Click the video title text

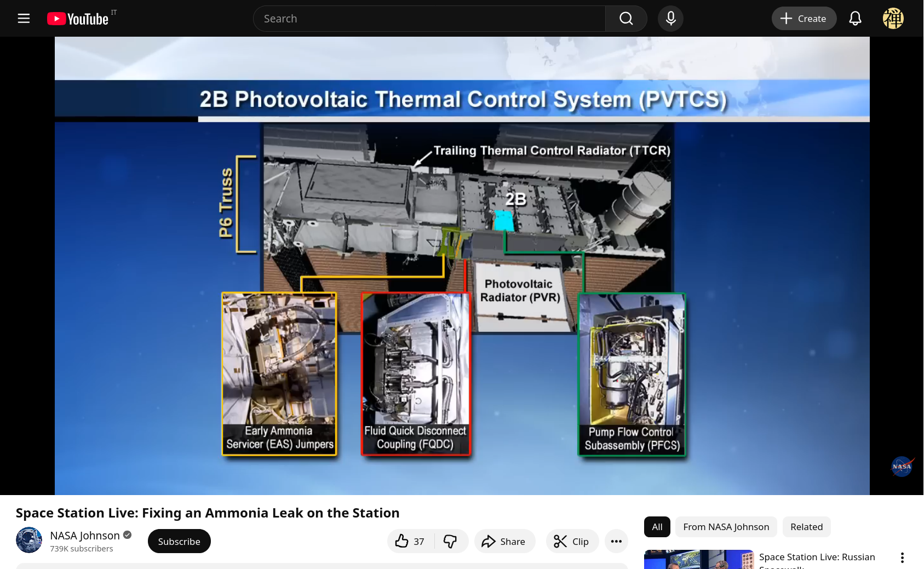[208, 513]
